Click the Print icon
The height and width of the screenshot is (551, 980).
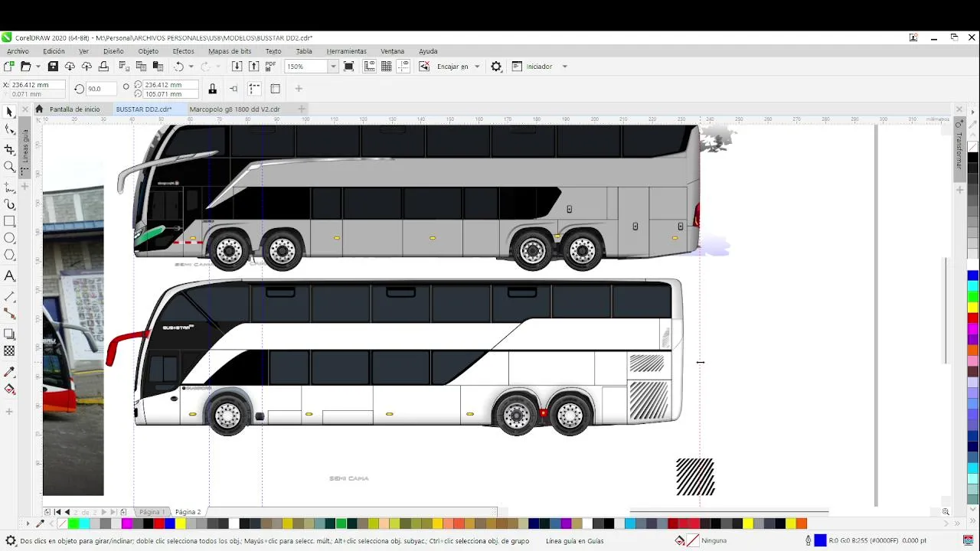coord(103,67)
